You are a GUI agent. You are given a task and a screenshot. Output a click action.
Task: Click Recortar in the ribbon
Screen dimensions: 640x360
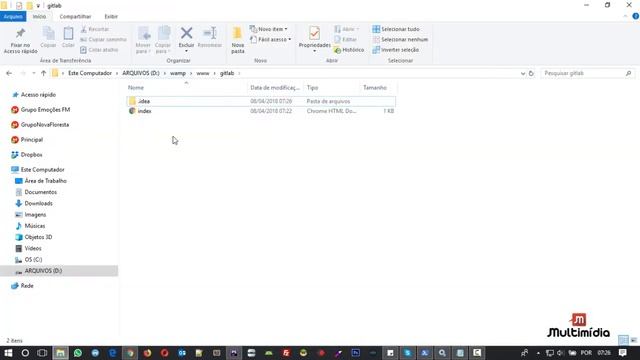[95, 29]
